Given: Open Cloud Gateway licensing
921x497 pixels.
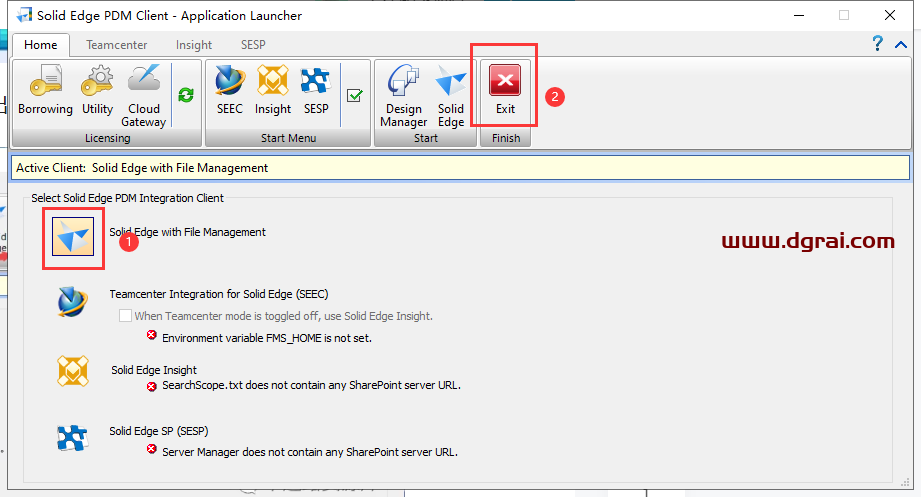Looking at the screenshot, I should 144,96.
